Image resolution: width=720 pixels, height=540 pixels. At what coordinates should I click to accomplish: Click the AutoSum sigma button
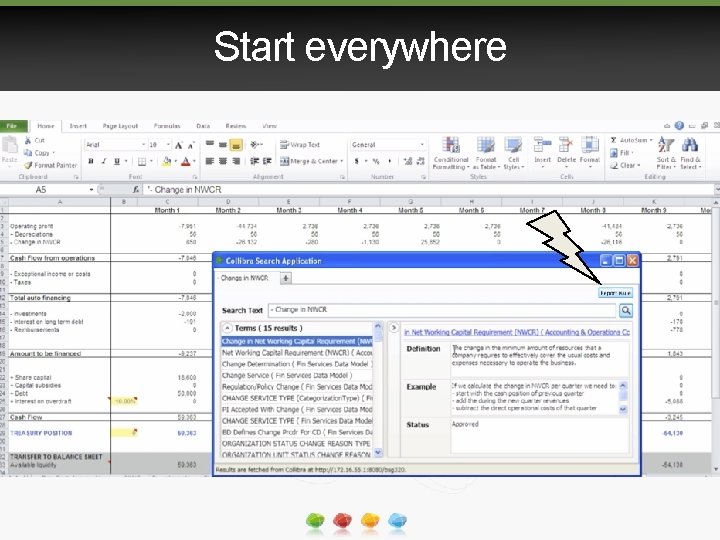point(631,140)
